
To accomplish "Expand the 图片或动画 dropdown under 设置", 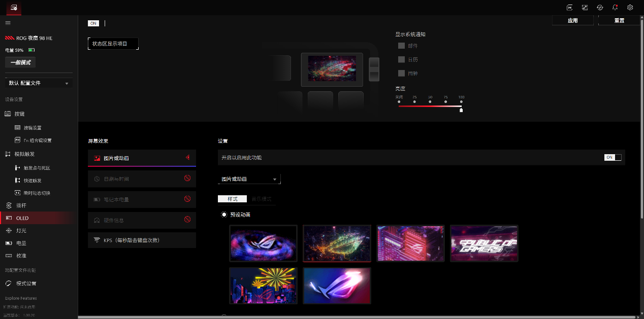I will [x=249, y=179].
